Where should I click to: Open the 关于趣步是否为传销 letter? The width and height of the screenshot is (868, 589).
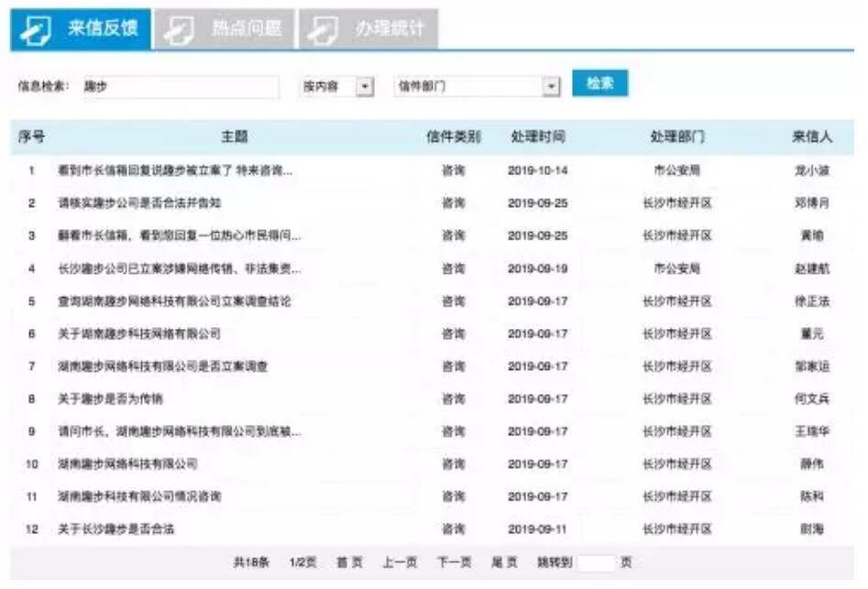pos(110,399)
